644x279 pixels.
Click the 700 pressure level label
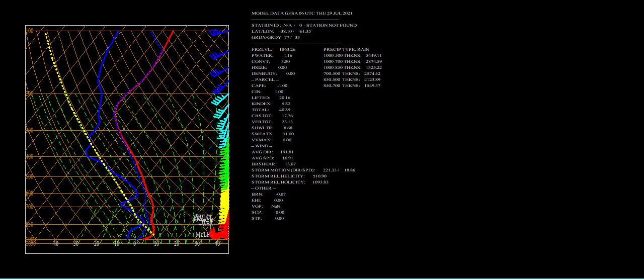point(30,207)
